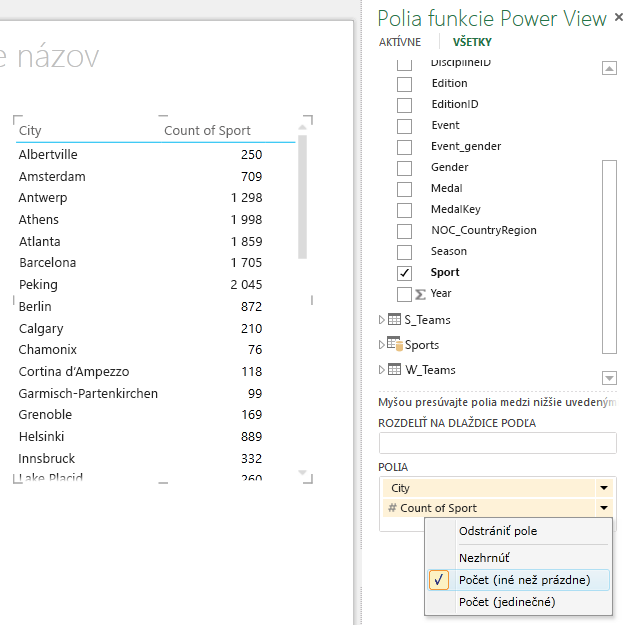The width and height of the screenshot is (629, 625).
Task: Choose Nezhrnúť from the menu
Action: coord(519,558)
